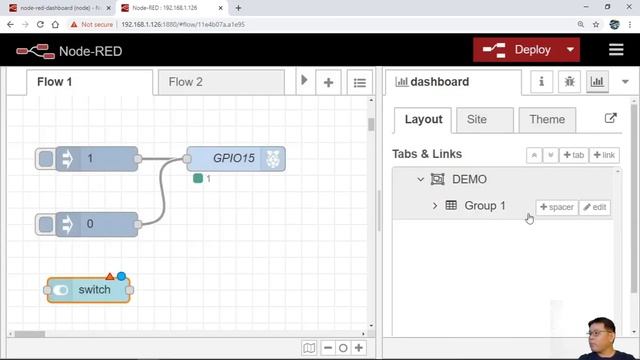Open the sidebar tabs dropdown arrow
640x360 pixels.
625,82
